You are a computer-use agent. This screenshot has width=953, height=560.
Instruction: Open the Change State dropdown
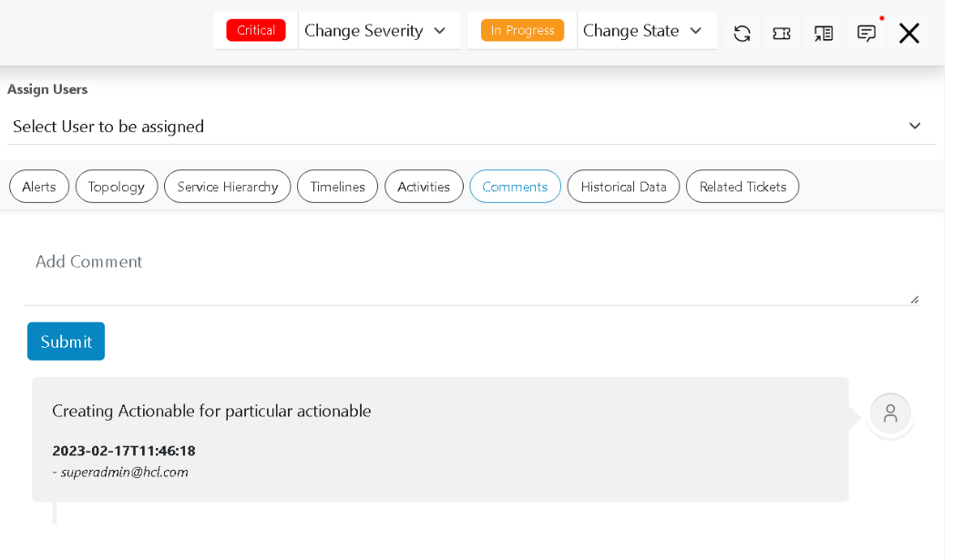[644, 31]
